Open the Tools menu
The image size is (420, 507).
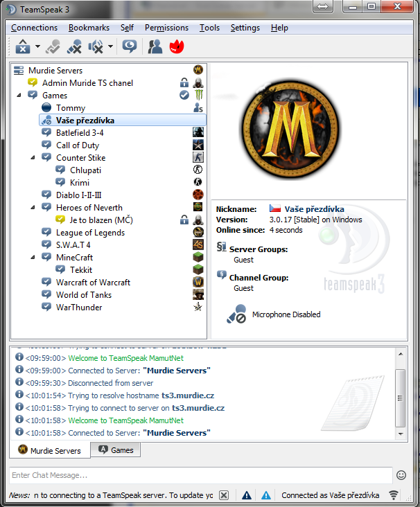[209, 28]
